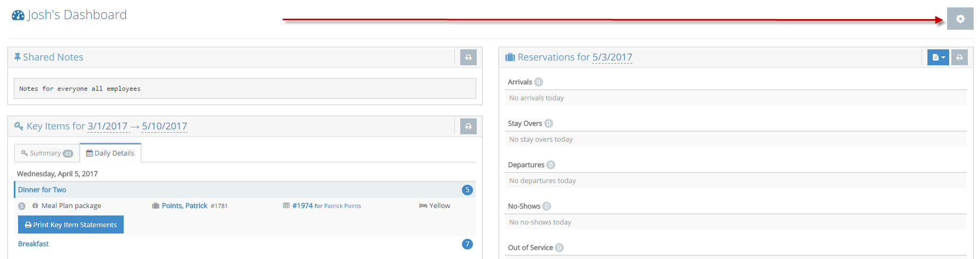Screen dimensions: 980x259
Task: Open the Breakfast key item
Action: coord(33,244)
